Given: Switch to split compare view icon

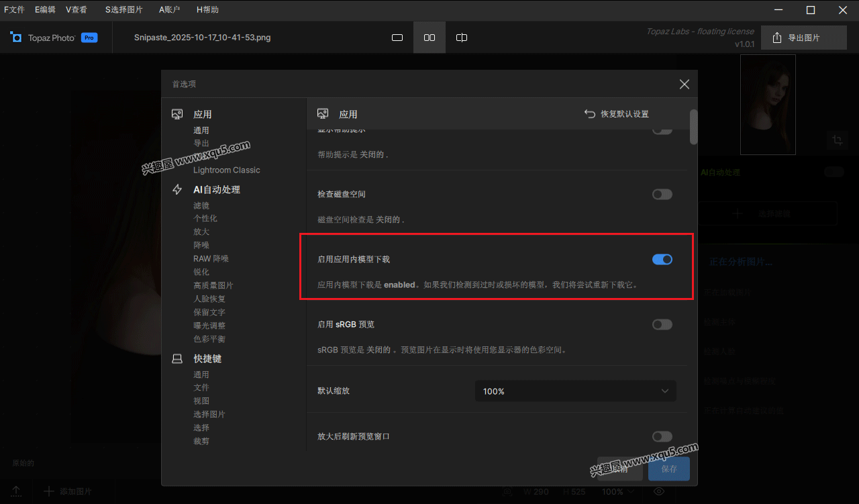Looking at the screenshot, I should [462, 38].
